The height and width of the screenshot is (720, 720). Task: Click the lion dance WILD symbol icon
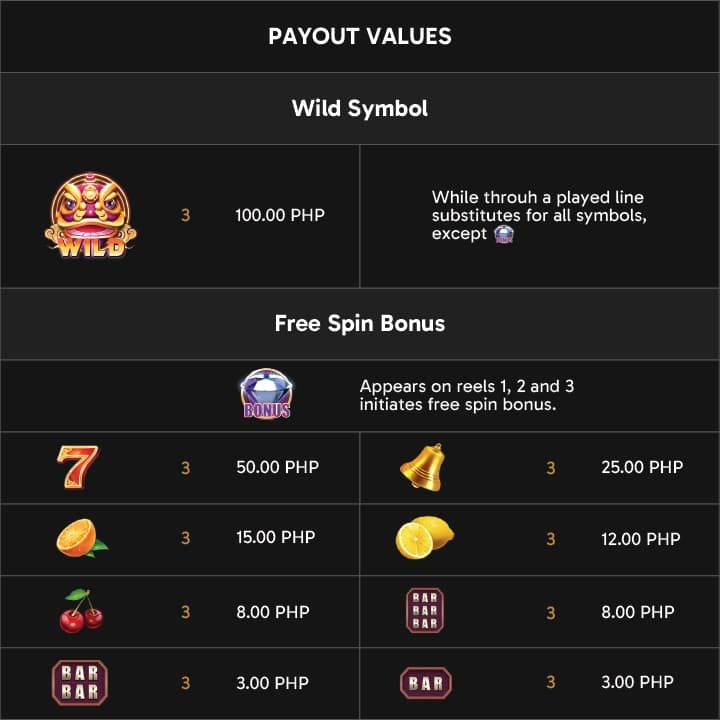click(90, 215)
